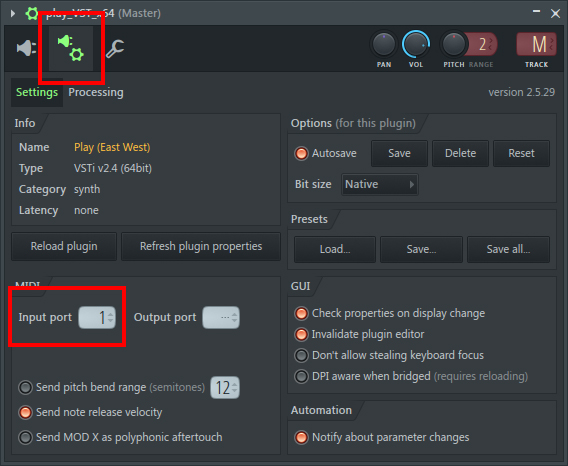Click the pitch RANGE value field
Image resolution: width=568 pixels, height=466 pixels.
pyautogui.click(x=482, y=44)
